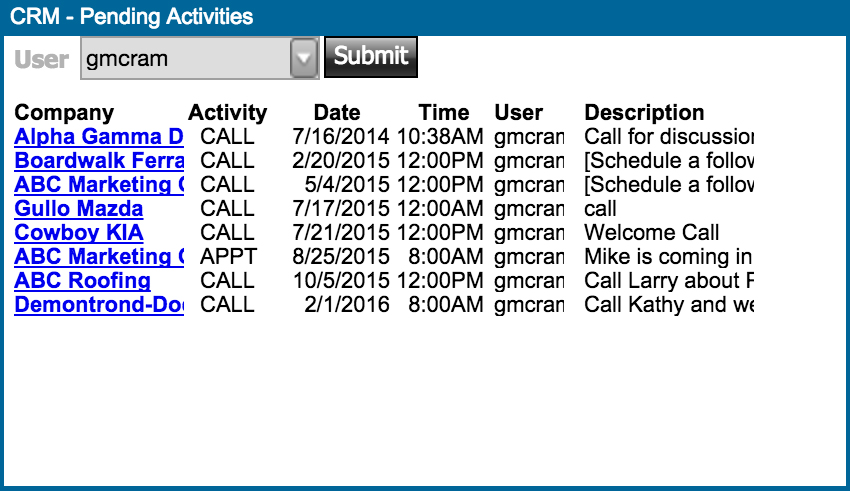The image size is (850, 491).
Task: Click the User column header
Action: [519, 113]
